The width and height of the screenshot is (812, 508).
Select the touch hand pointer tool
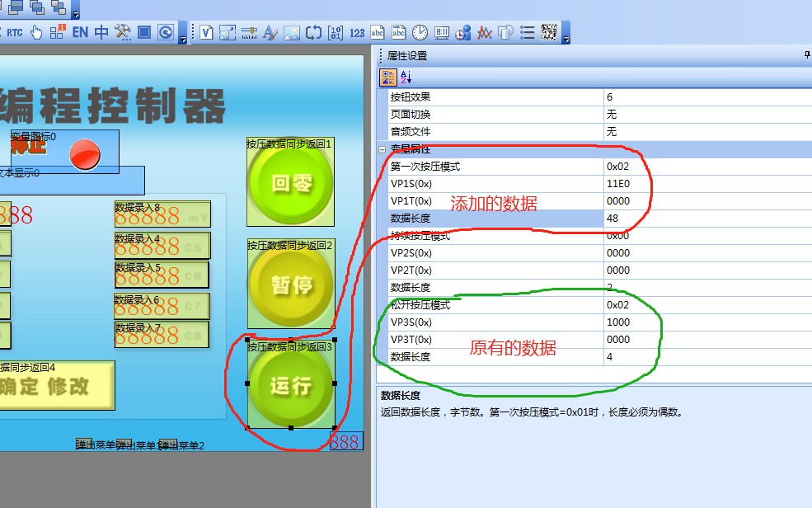pos(36,33)
